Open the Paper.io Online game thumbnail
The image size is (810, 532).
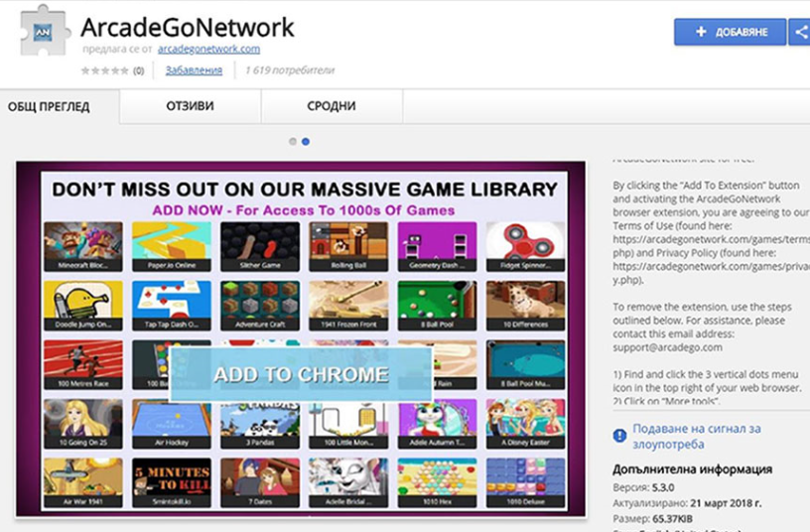[172, 246]
